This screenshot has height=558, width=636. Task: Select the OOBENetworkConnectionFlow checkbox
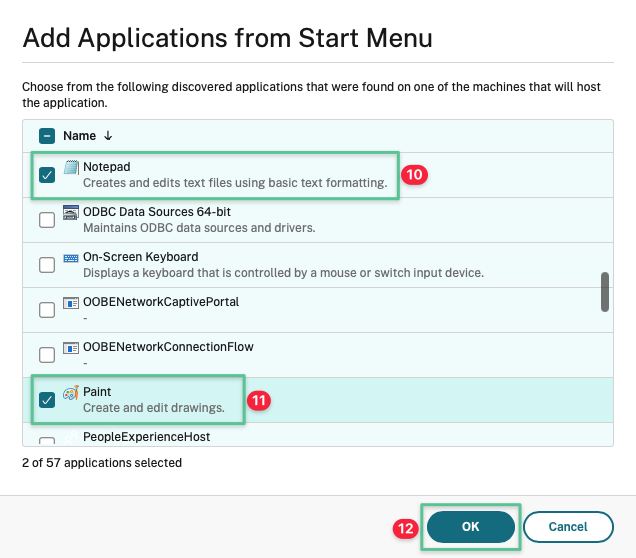click(x=47, y=355)
